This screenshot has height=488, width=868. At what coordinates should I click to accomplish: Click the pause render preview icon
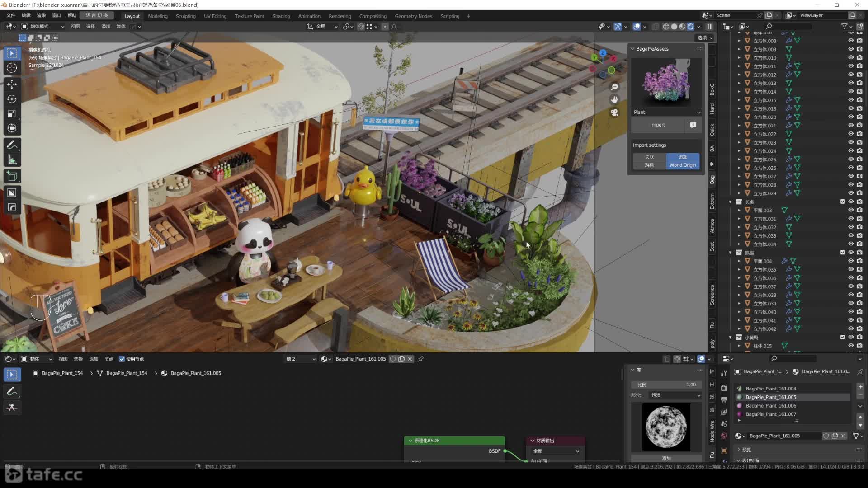tap(709, 27)
